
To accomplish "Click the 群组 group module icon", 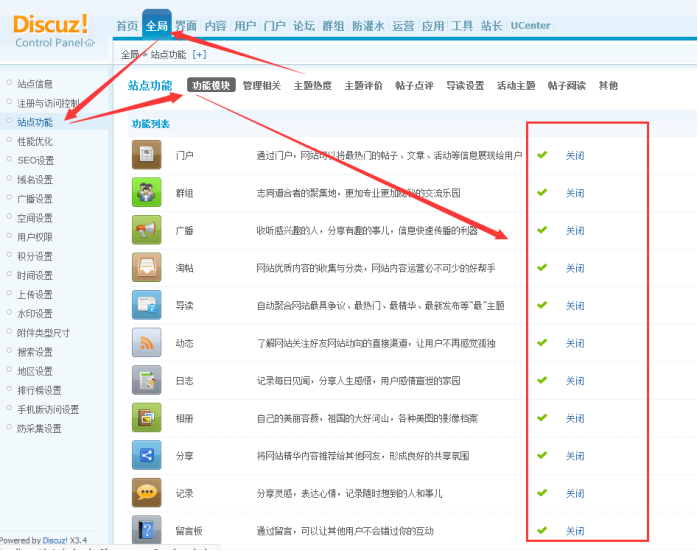I will [x=146, y=192].
